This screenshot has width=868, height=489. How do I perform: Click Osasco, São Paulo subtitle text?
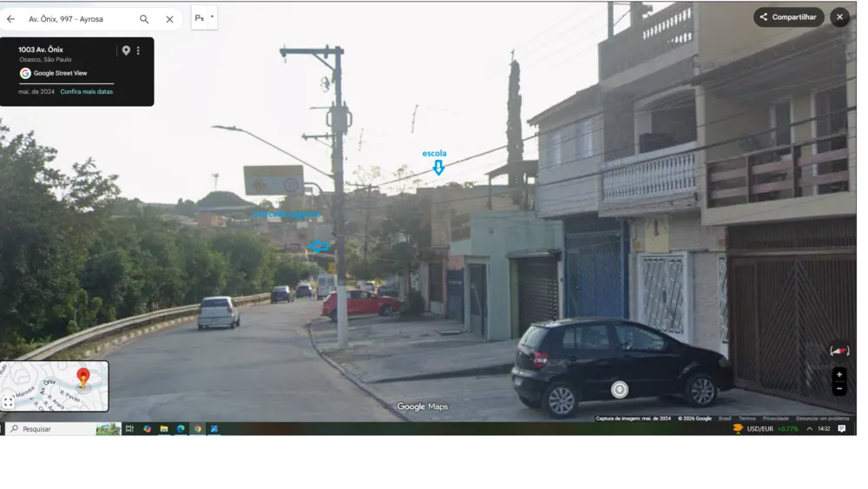coord(45,60)
